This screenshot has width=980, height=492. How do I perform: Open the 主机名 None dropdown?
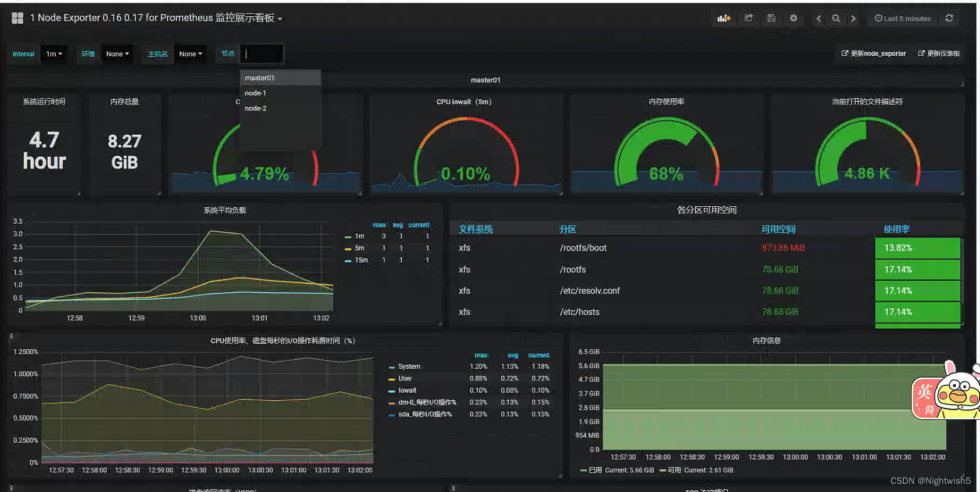190,54
